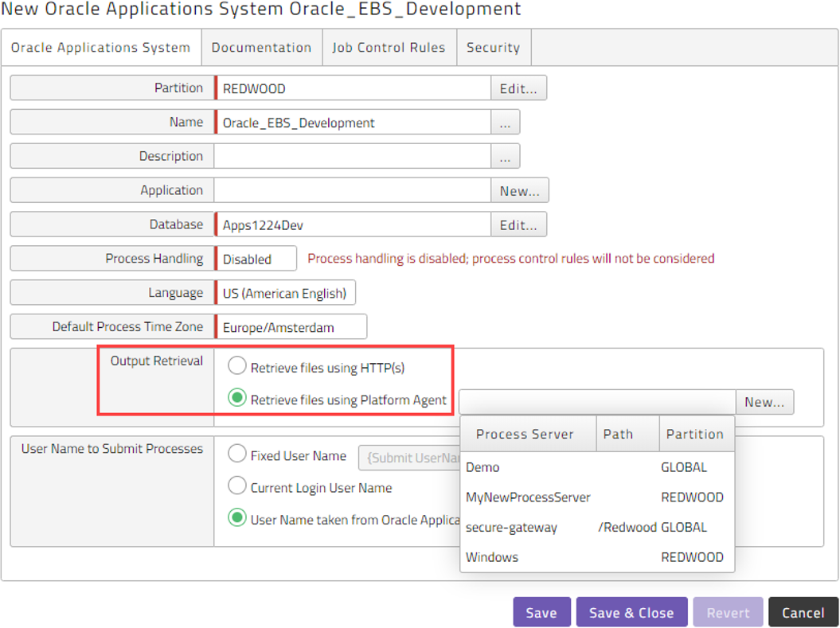Click Save & Close button
This screenshot has width=840, height=628.
pyautogui.click(x=631, y=612)
